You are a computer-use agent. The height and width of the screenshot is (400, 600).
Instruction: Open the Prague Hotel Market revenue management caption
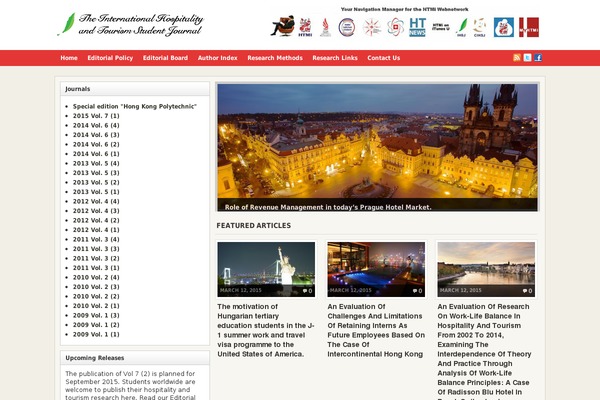pos(328,207)
